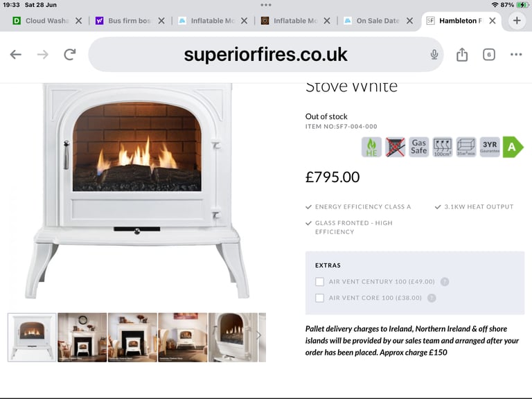Click the 3YR Guarantee badge
Viewport: 532px width, 399px height.
(490, 147)
